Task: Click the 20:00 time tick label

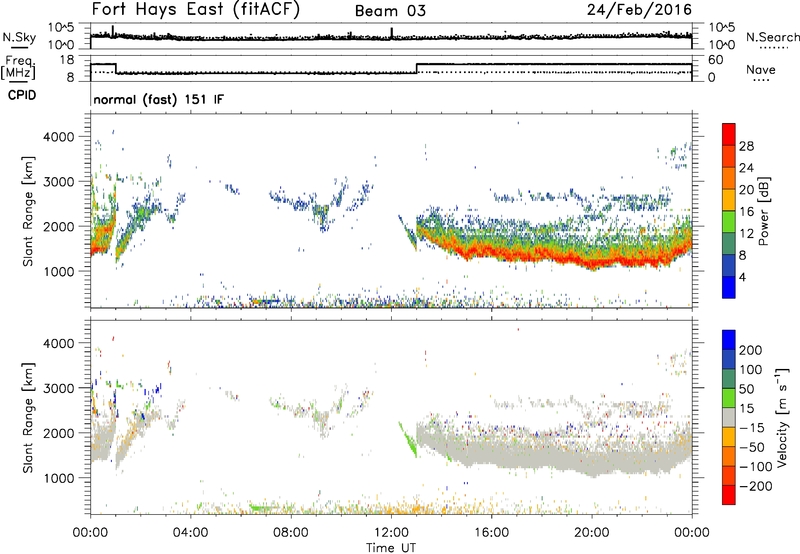Action: pos(592,533)
